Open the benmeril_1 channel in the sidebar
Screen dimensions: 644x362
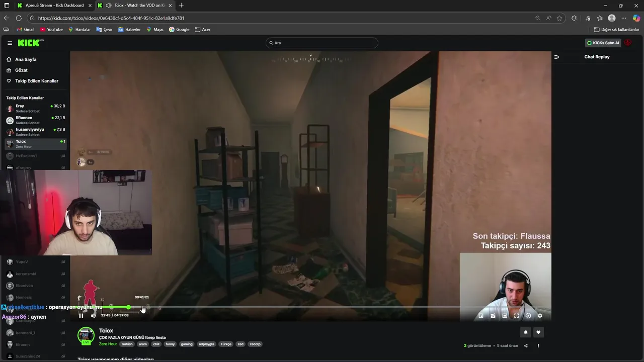pos(35,333)
